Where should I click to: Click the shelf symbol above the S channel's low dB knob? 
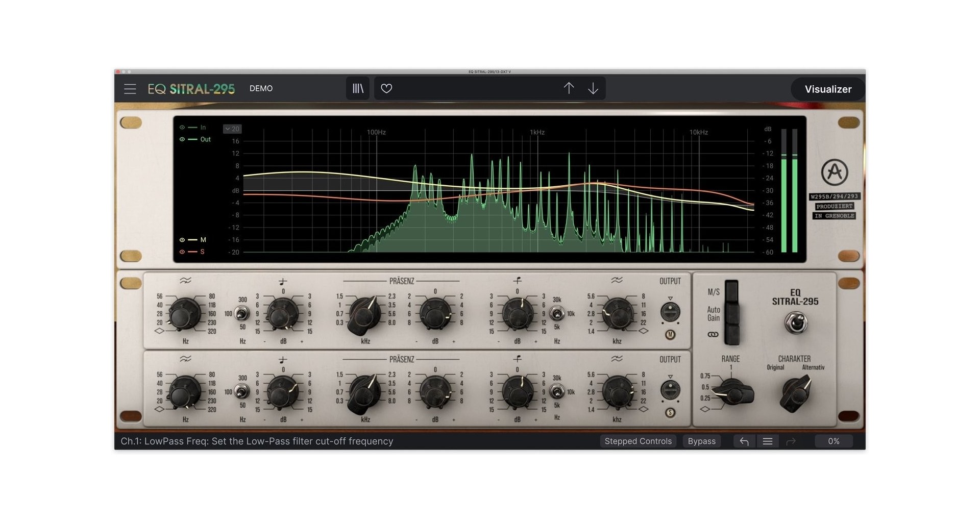(x=283, y=360)
